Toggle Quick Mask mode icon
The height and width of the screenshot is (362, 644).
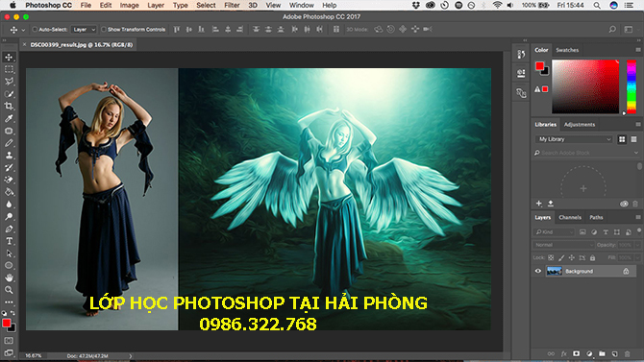[9, 341]
